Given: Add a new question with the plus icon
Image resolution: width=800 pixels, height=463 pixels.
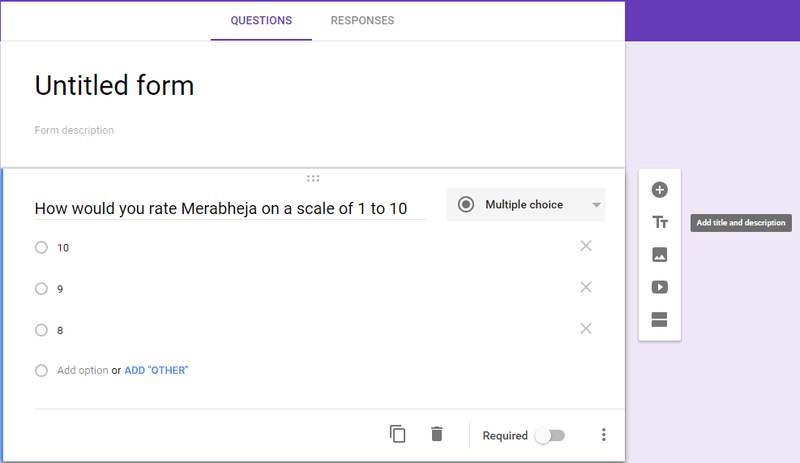Looking at the screenshot, I should pyautogui.click(x=659, y=190).
